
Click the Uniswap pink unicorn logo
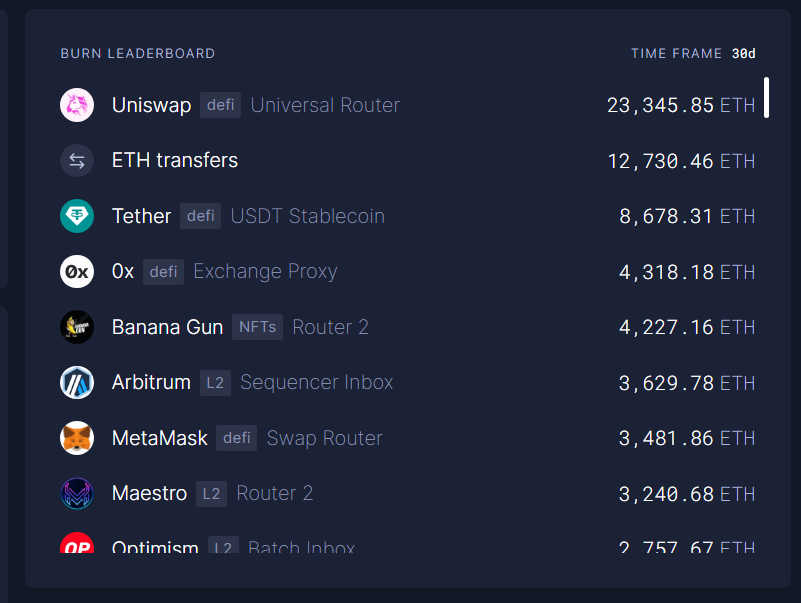[77, 105]
